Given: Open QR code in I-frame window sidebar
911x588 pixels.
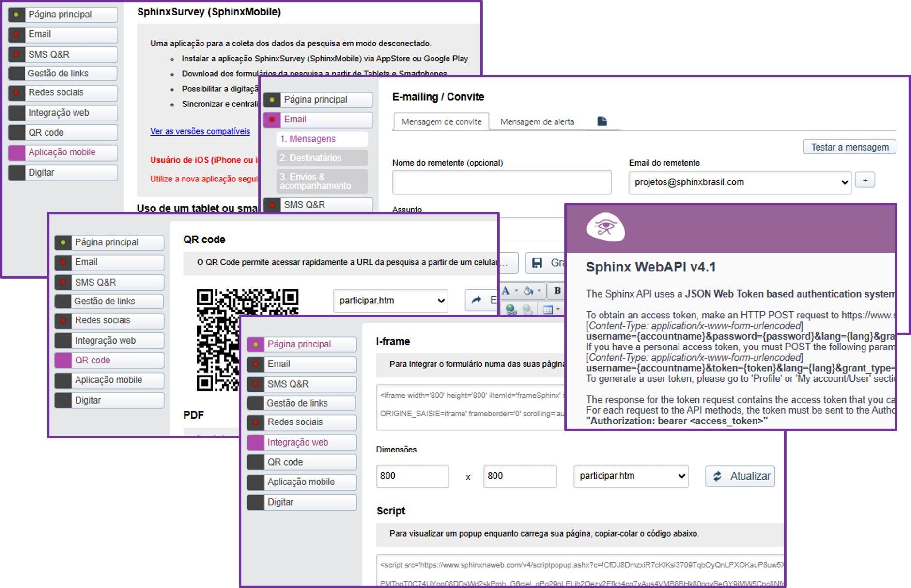Looking at the screenshot, I should point(302,462).
